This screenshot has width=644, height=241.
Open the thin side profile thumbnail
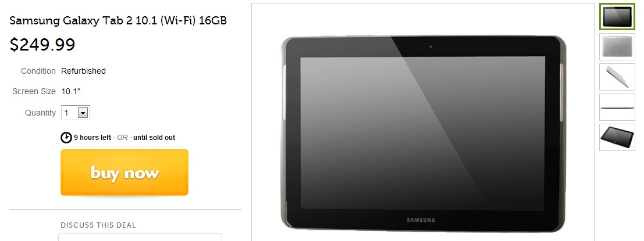(617, 107)
